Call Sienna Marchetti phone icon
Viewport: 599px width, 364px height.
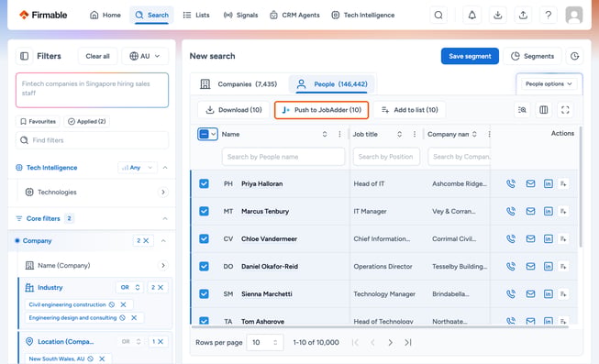[x=511, y=293]
